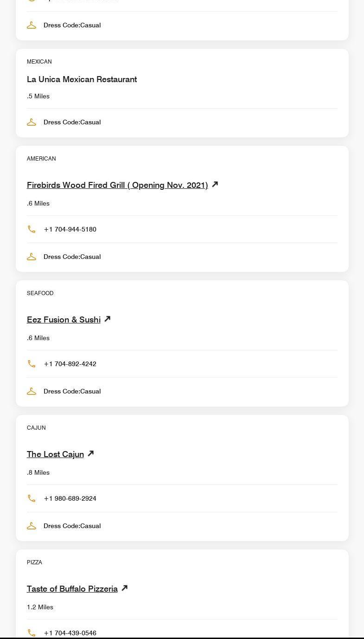Click hanger icon in Firebirds card

[32, 257]
